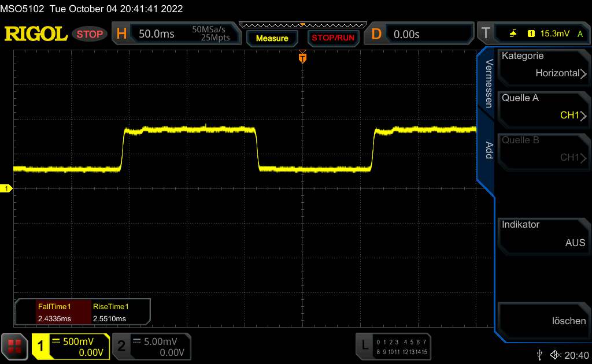This screenshot has width=592, height=364.
Task: Toggle the muted speaker sound icon
Action: point(556,354)
